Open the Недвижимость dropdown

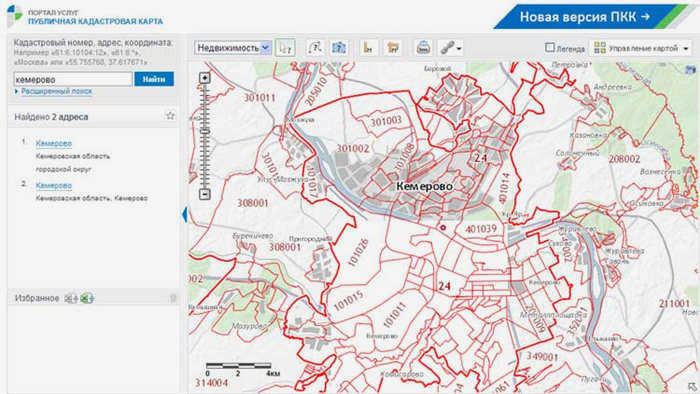tap(233, 48)
